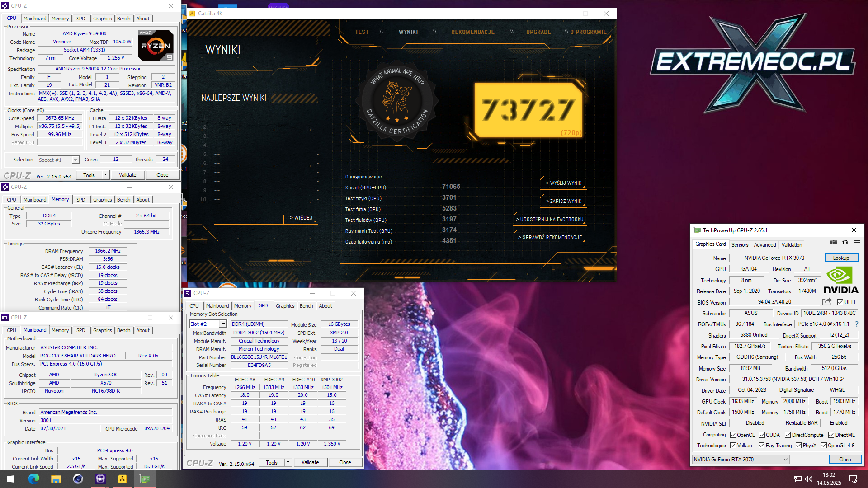Switch to Bench tab in top CPU-Z window
Image resolution: width=868 pixels, height=488 pixels.
click(123, 19)
